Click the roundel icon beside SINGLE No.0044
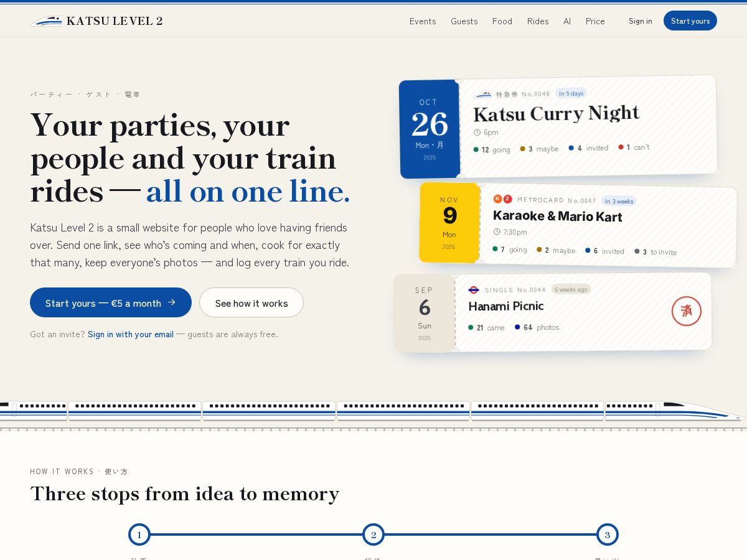747x560 pixels. point(474,290)
